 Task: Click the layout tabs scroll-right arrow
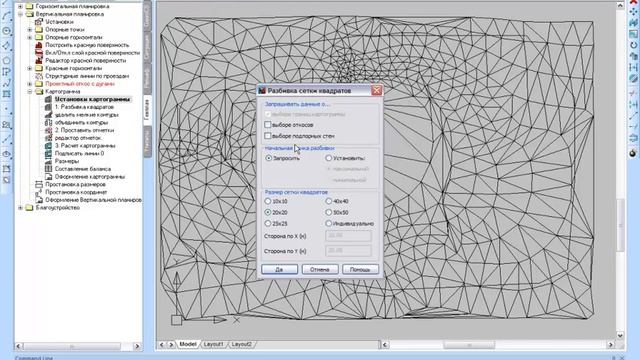[171, 345]
